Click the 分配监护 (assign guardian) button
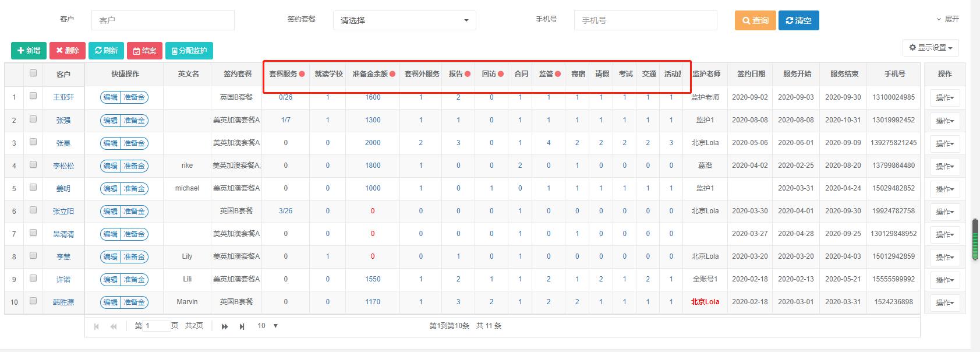 (x=189, y=51)
